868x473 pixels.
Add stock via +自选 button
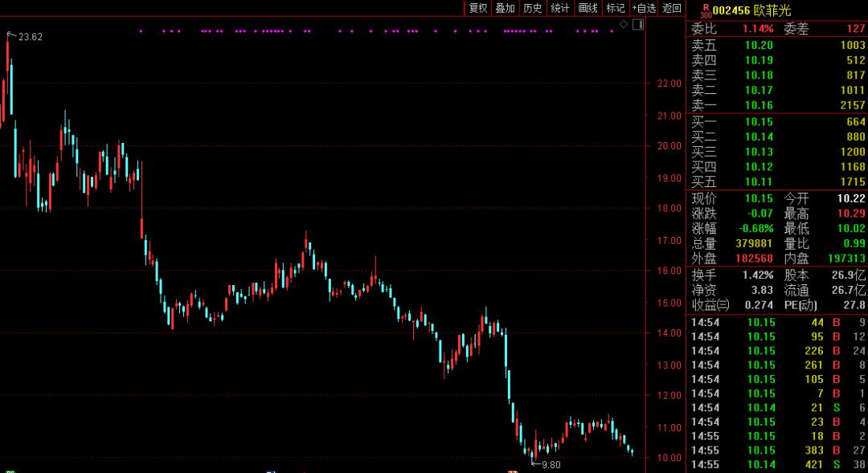pyautogui.click(x=644, y=8)
